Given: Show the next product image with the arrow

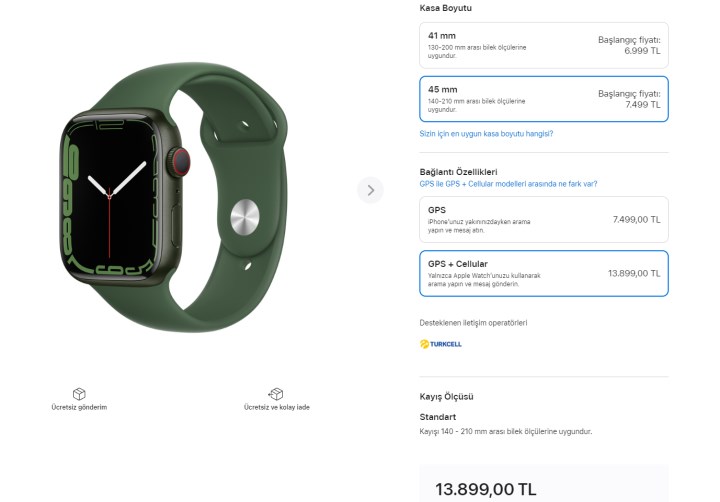Looking at the screenshot, I should (x=370, y=190).
